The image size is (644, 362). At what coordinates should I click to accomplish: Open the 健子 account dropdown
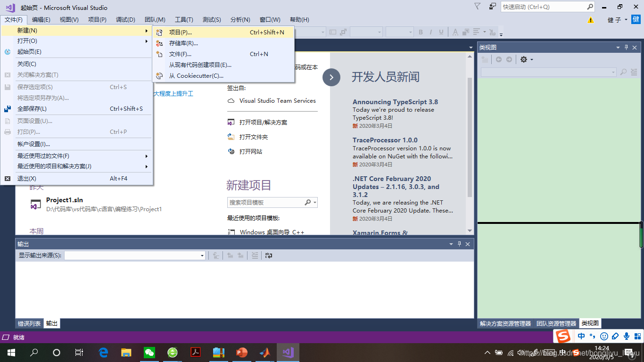pyautogui.click(x=617, y=20)
